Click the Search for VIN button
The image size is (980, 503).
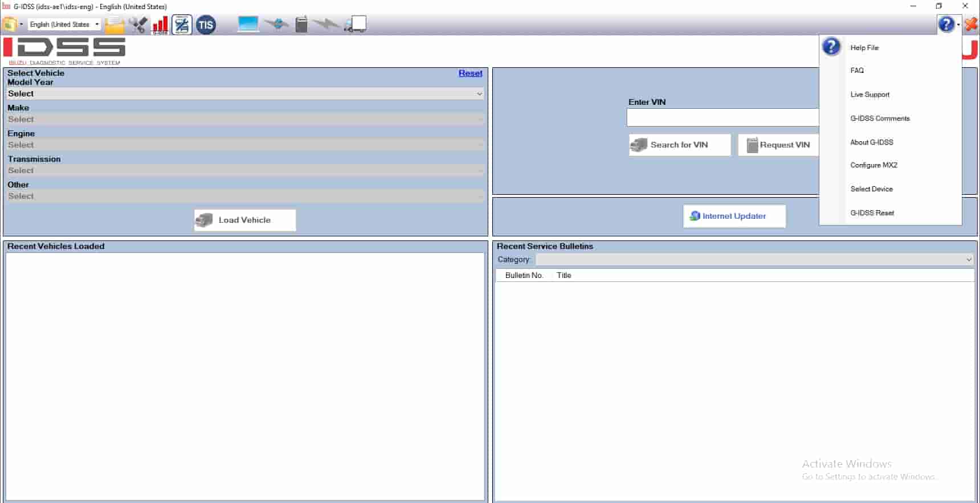tap(680, 145)
